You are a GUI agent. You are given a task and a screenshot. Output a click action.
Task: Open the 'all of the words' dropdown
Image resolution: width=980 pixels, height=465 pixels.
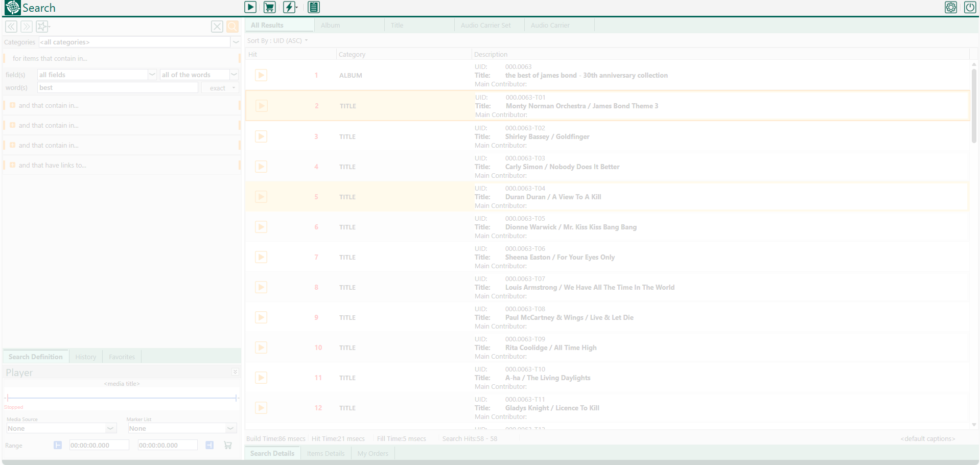pos(234,75)
